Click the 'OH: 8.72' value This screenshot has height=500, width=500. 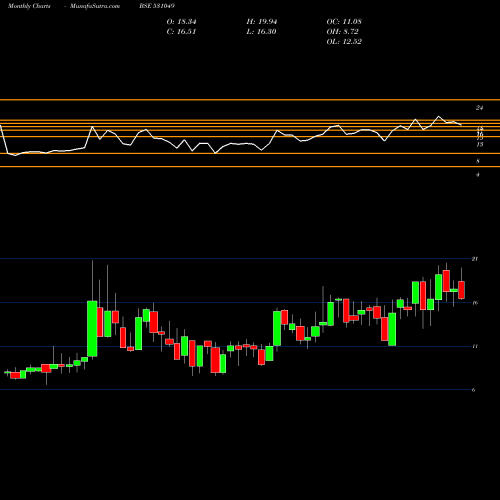click(x=342, y=32)
